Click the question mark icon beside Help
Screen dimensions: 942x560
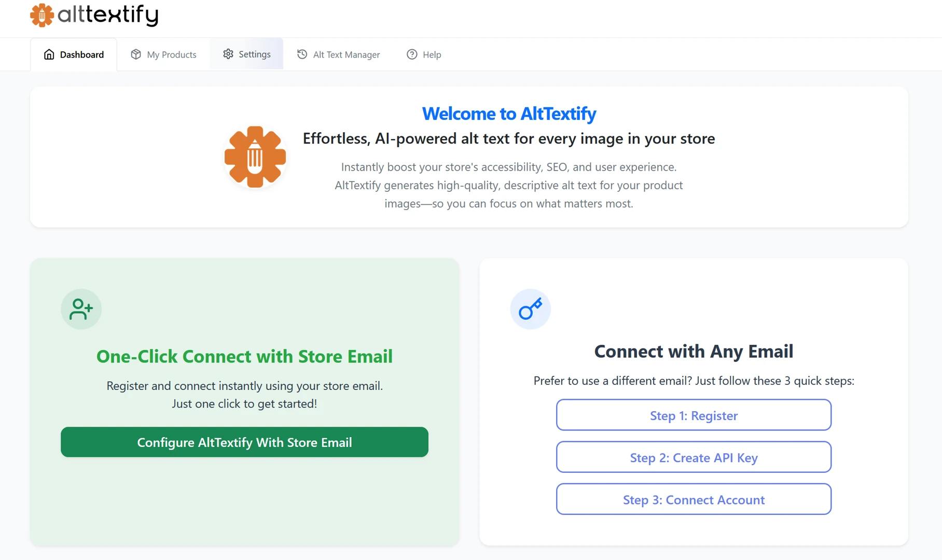(411, 54)
